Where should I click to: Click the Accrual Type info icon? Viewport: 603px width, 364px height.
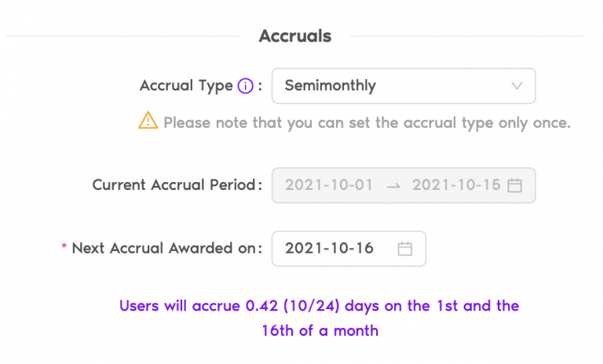click(245, 86)
